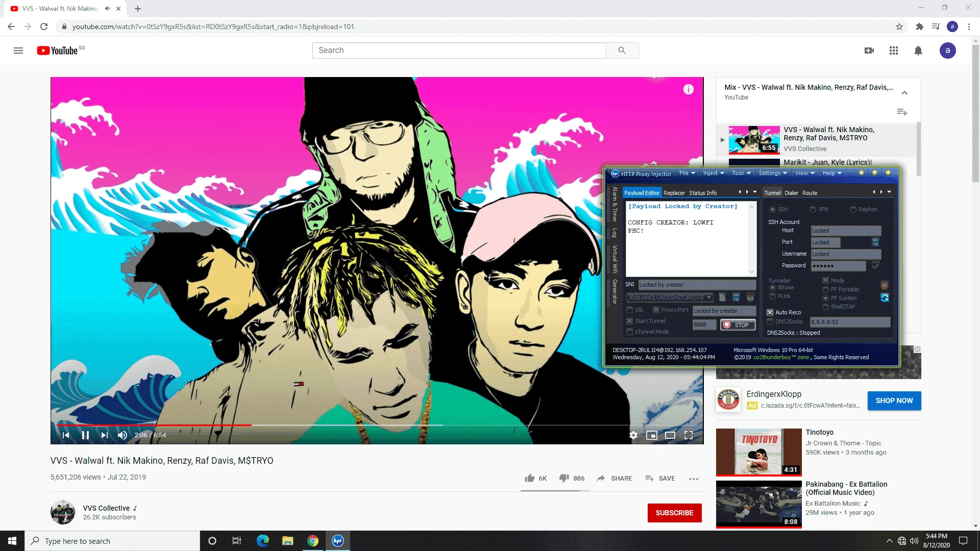Click Injector down arrow yellow button
The width and height of the screenshot is (980, 551).
(x=862, y=173)
